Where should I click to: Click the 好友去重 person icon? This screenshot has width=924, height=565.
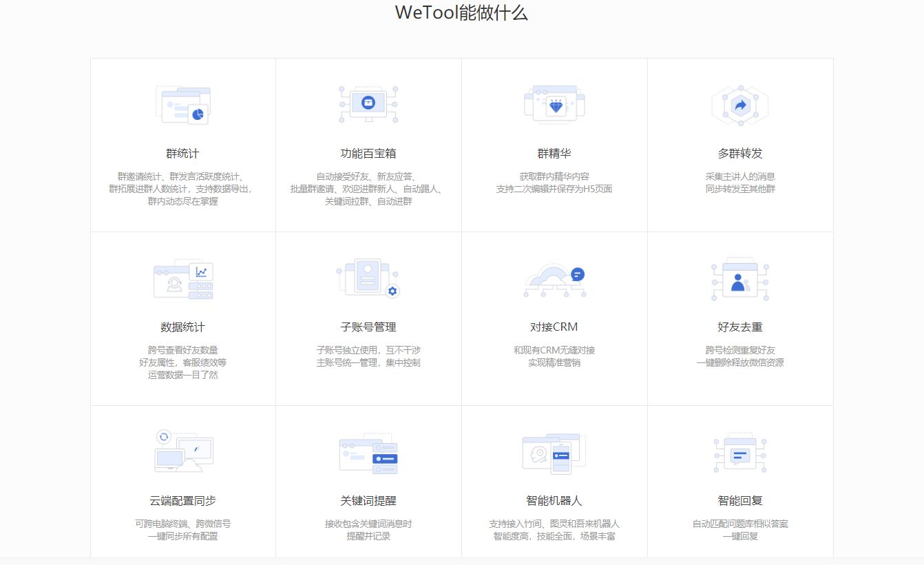740,278
